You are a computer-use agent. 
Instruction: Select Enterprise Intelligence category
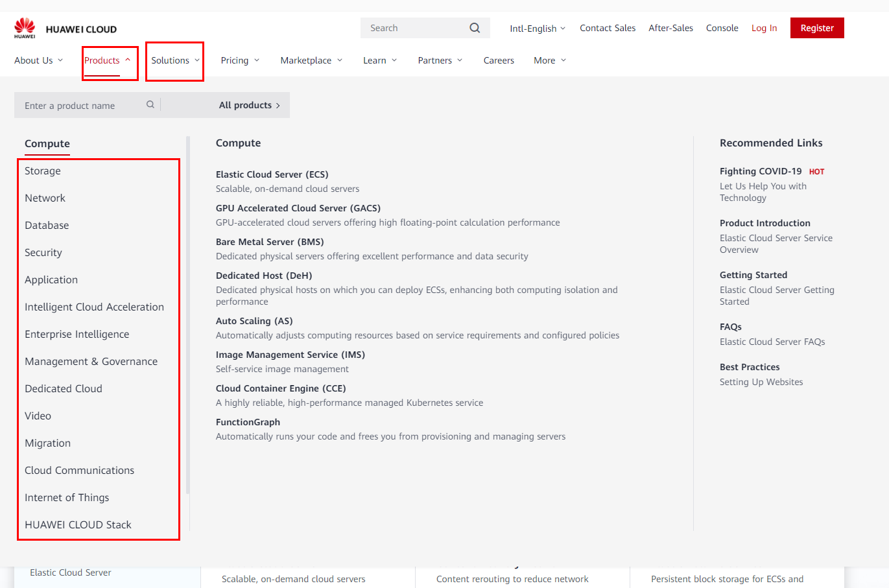(x=77, y=335)
